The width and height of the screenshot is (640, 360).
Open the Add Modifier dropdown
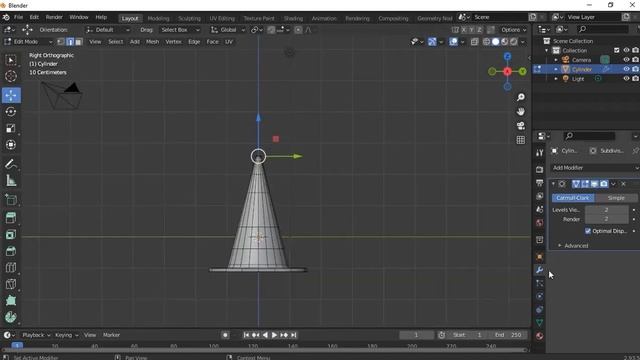[594, 168]
